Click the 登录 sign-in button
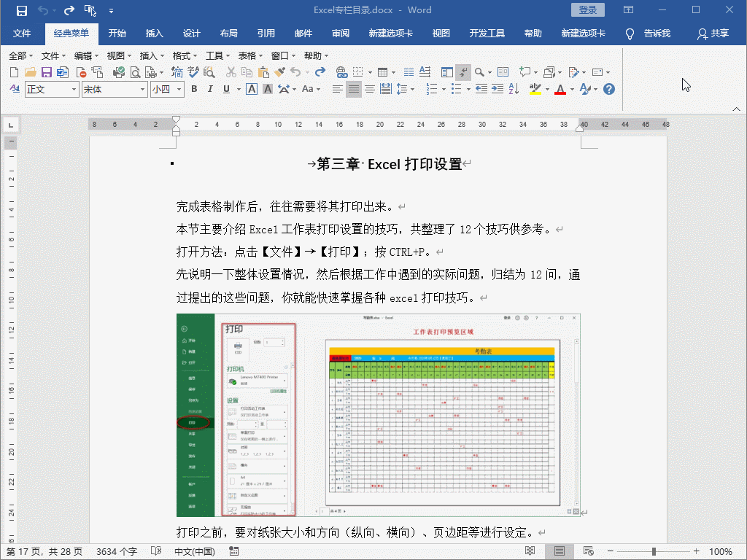The width and height of the screenshot is (747, 560). click(588, 10)
